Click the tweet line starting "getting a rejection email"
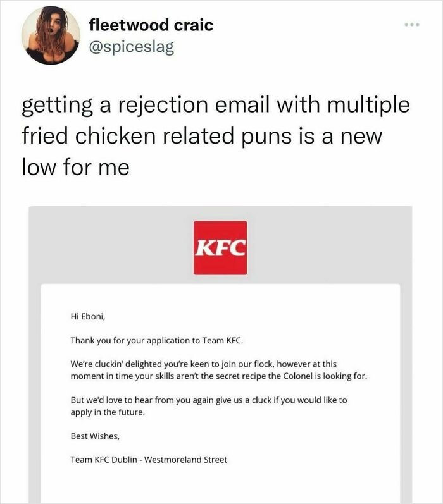The width and height of the screenshot is (443, 504). tap(215, 105)
